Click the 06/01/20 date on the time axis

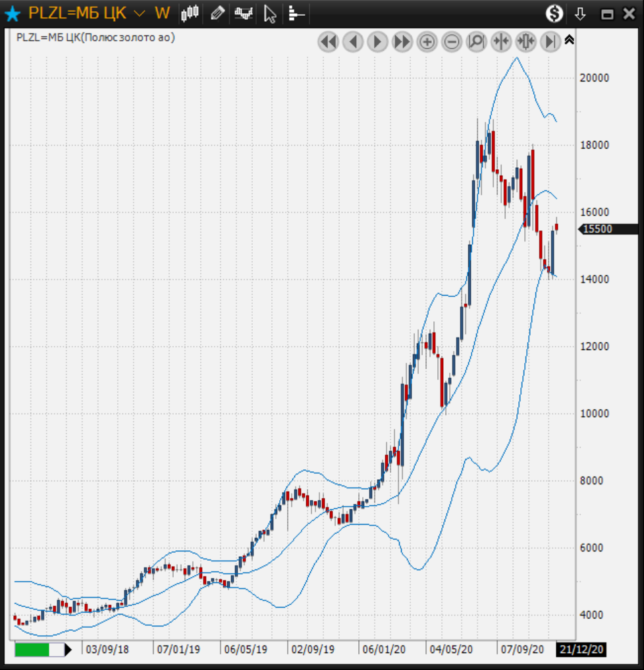coord(384,650)
